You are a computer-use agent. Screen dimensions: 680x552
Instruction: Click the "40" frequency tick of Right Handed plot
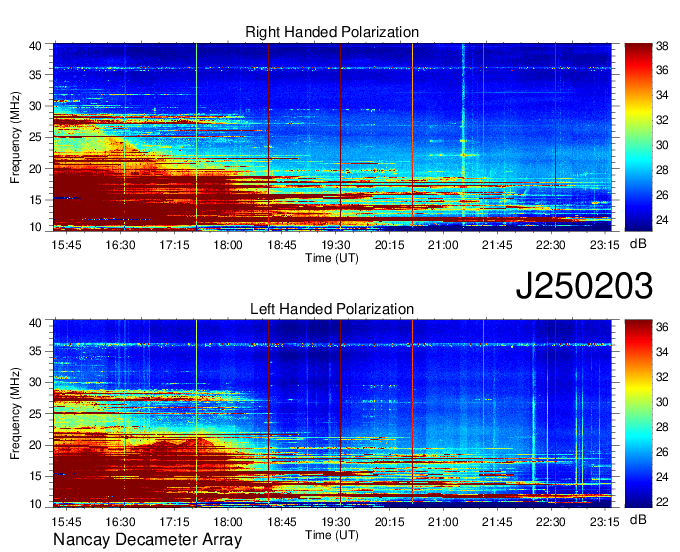point(35,46)
